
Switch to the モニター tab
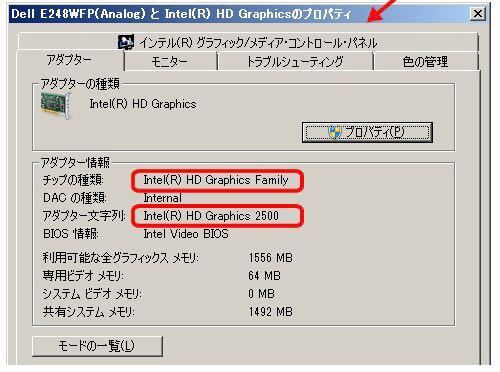170,62
